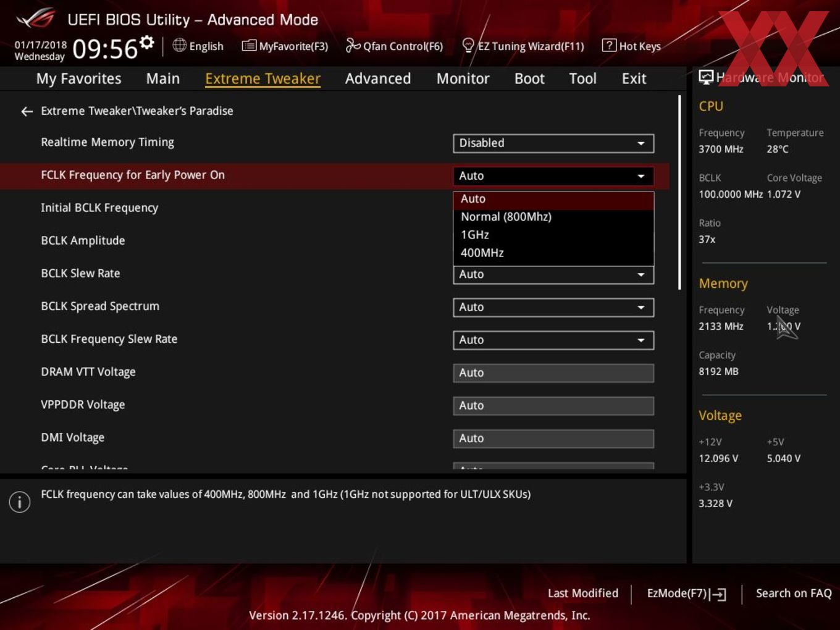Click the DRAM VTT Voltage field
The height and width of the screenshot is (630, 840).
tap(553, 372)
